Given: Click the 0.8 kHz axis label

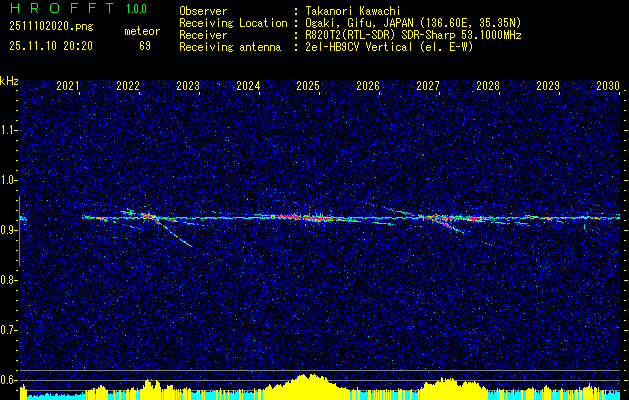Looking at the screenshot, I should (7, 280).
